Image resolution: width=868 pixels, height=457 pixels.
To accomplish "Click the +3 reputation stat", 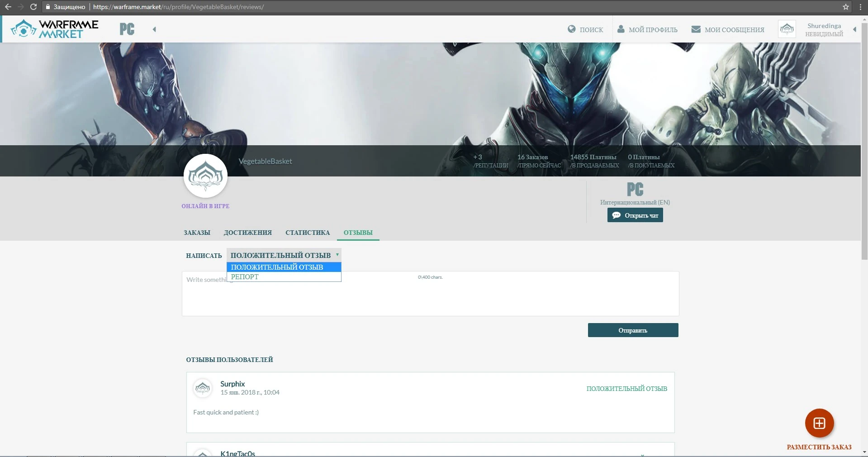I will tap(491, 161).
